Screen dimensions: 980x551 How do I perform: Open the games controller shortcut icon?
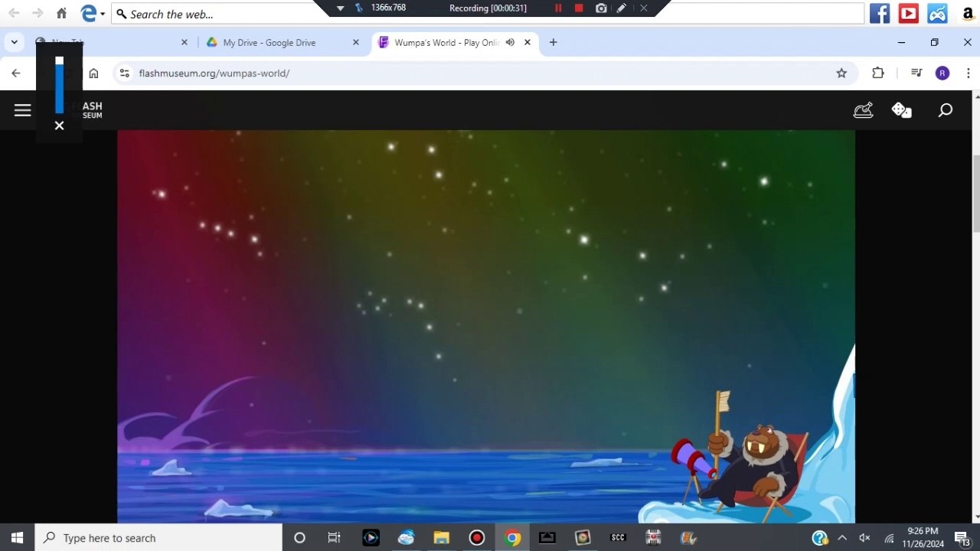[938, 13]
